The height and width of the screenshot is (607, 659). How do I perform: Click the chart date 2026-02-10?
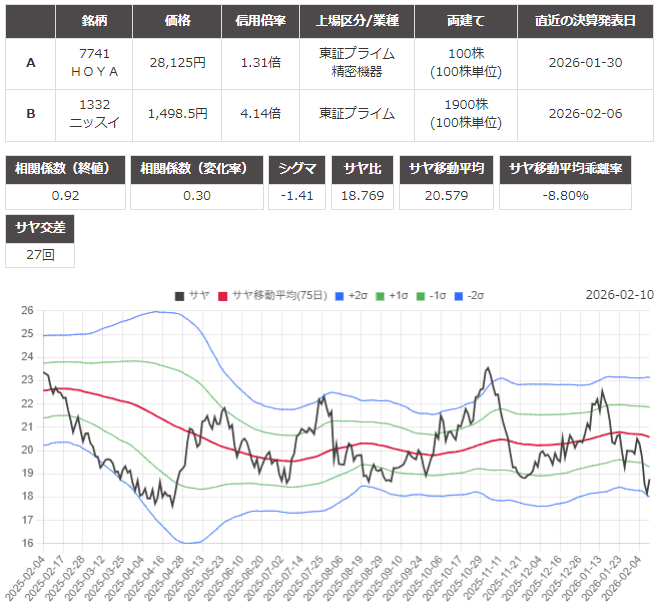pyautogui.click(x=619, y=295)
